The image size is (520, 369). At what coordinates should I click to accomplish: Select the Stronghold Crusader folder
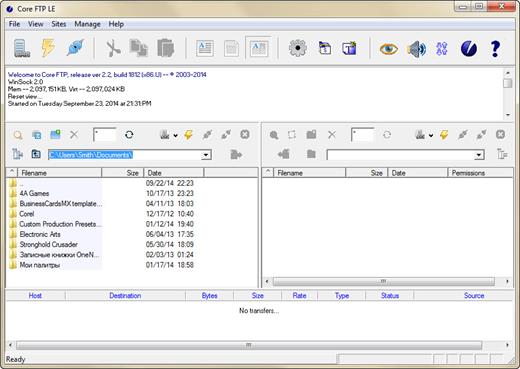coord(49,244)
